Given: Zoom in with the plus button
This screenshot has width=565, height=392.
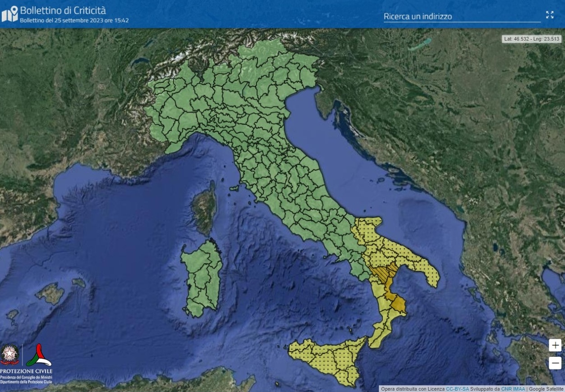Looking at the screenshot, I should (555, 346).
